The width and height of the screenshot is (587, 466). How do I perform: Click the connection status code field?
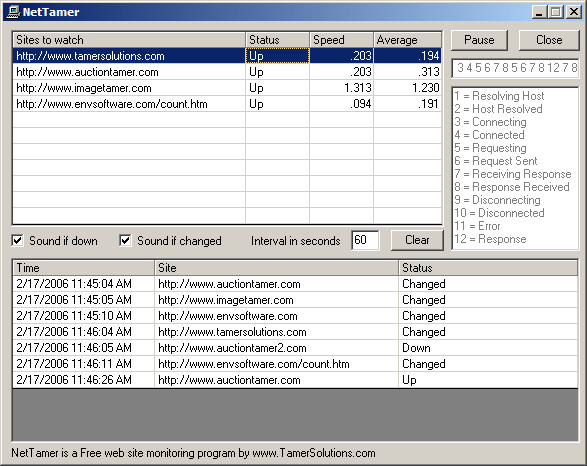coord(515,68)
